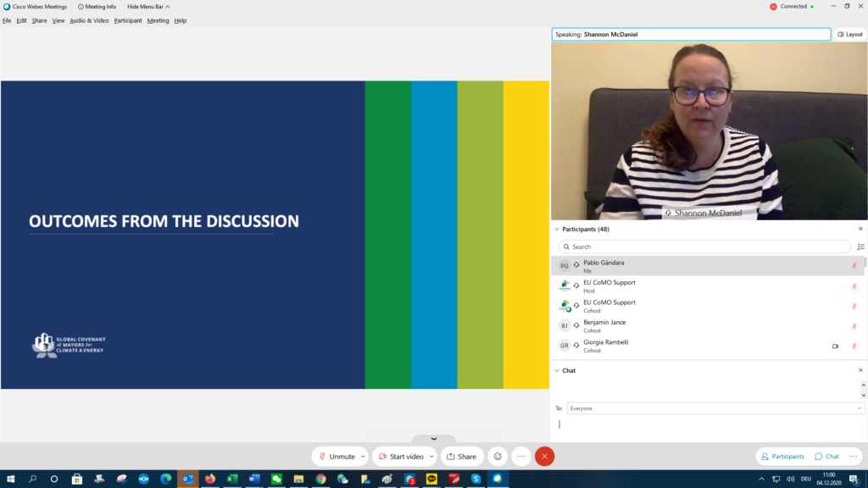Viewport: 868px width, 488px height.
Task: Click Giorgia Rambelli's camera icon
Action: [x=835, y=346]
